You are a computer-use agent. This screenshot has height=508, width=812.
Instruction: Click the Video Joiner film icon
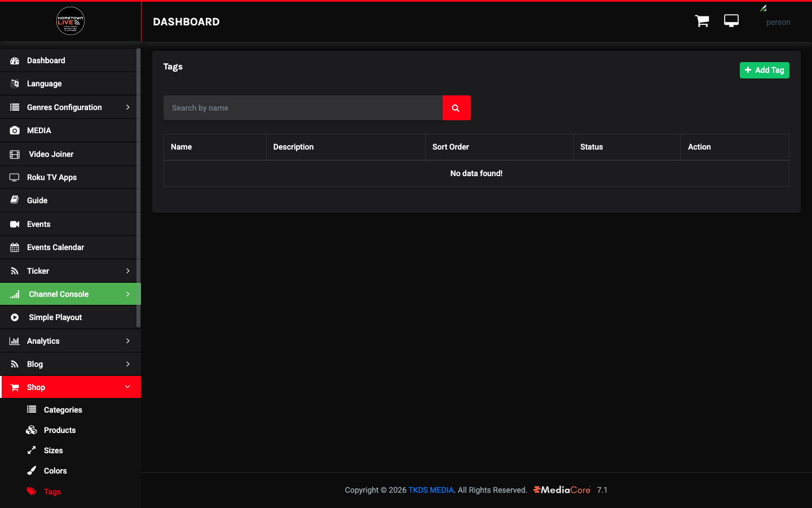[x=15, y=154]
